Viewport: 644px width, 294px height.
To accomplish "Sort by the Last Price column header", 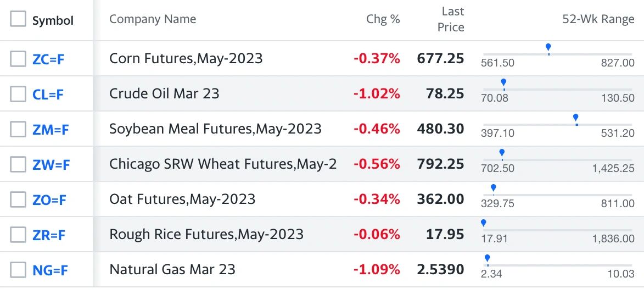I will click(x=451, y=19).
